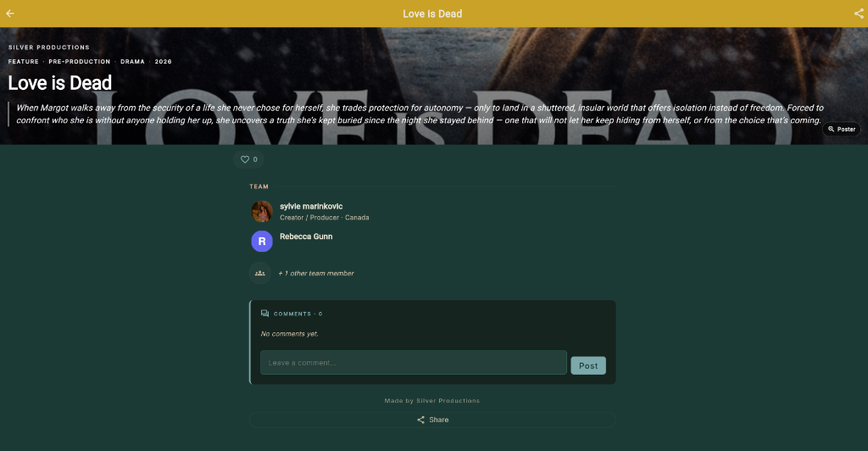Select the 'Love is Dead' header bar title
Screen dimensions: 868x451
tap(432, 14)
